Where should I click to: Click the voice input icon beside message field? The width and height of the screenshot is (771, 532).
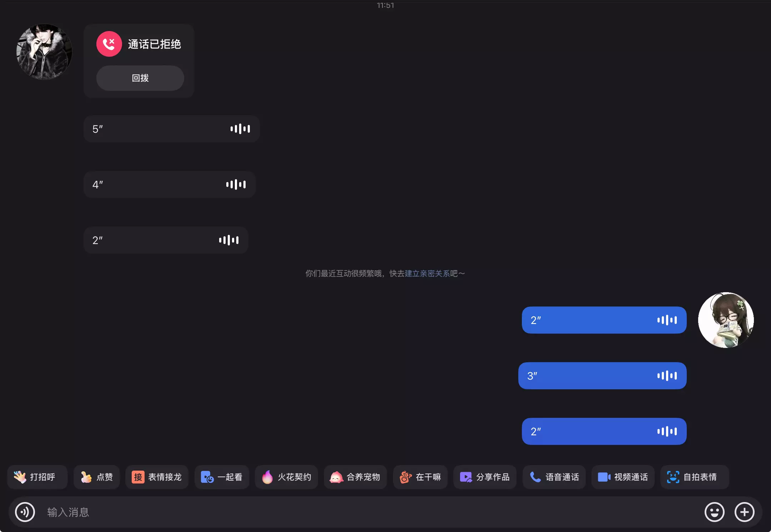tap(25, 512)
